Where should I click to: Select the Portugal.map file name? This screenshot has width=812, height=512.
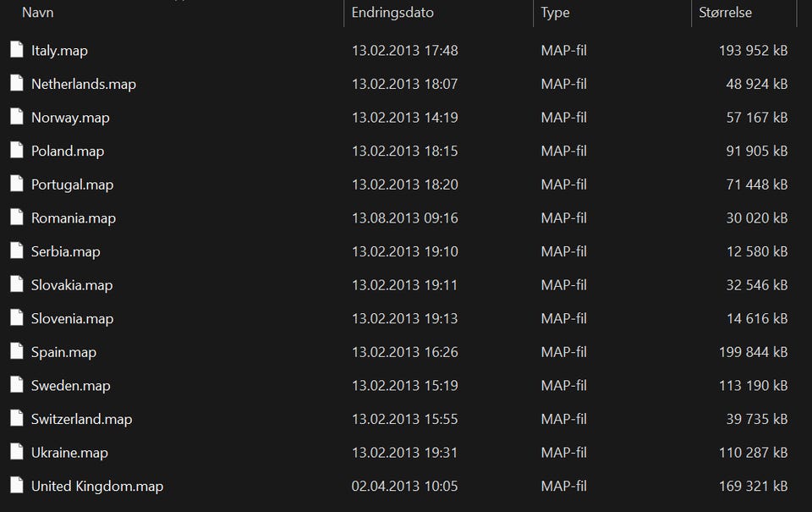pyautogui.click(x=72, y=184)
